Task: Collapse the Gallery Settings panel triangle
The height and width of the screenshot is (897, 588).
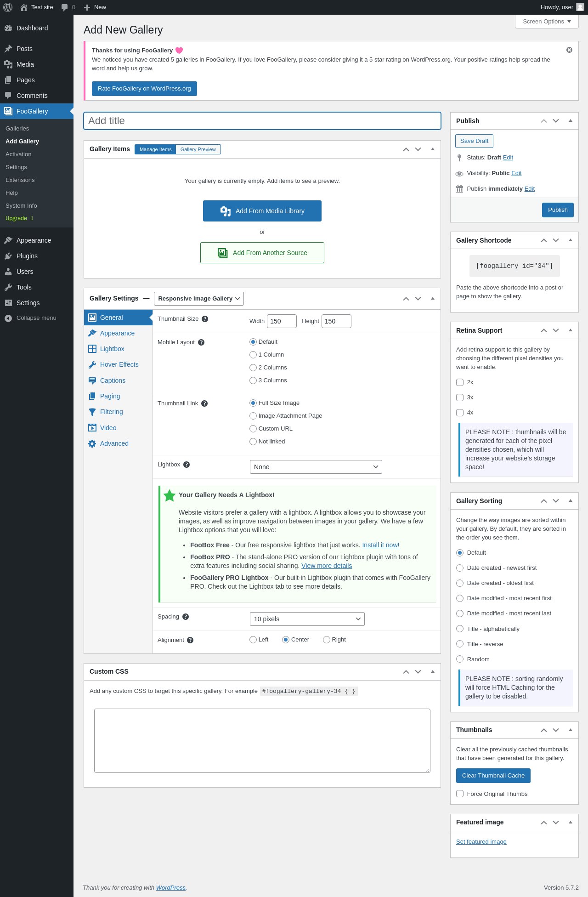Action: (x=433, y=299)
